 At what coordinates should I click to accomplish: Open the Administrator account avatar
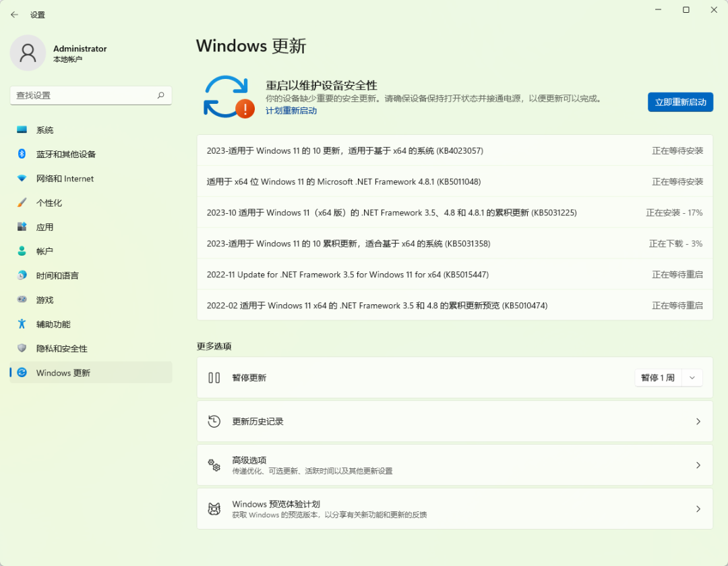point(28,53)
